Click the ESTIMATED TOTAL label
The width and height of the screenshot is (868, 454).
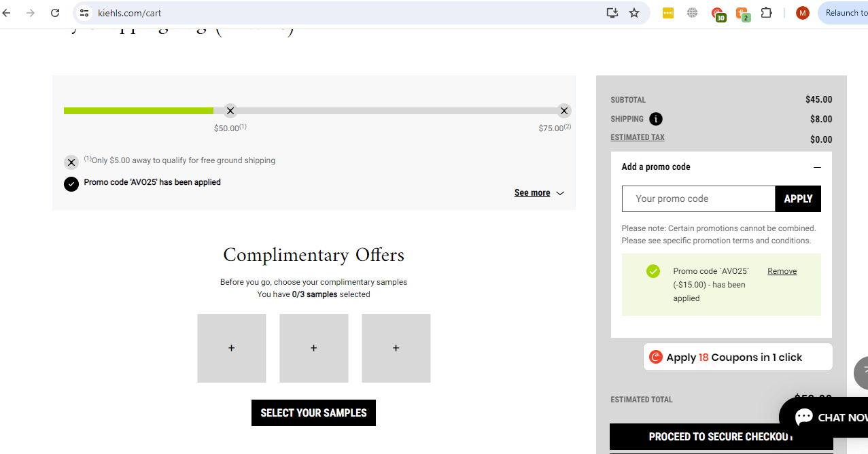tap(642, 400)
